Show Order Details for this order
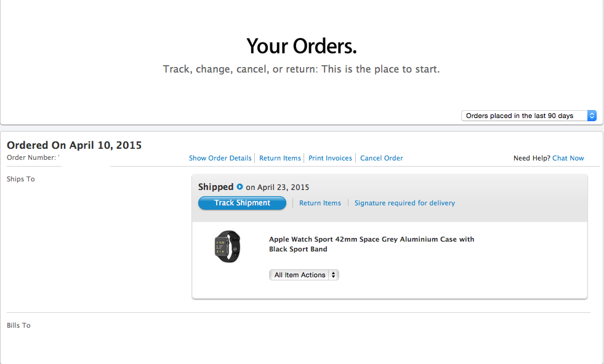604x364 pixels. 220,158
